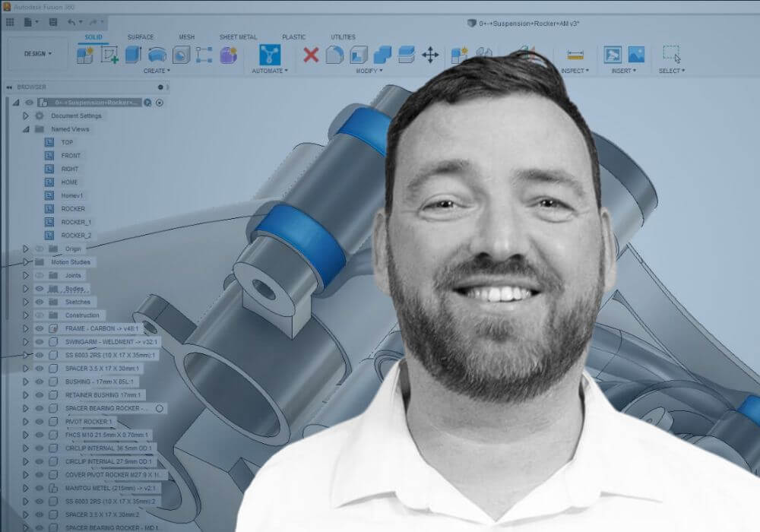Open the MODIFY menu label

click(369, 71)
